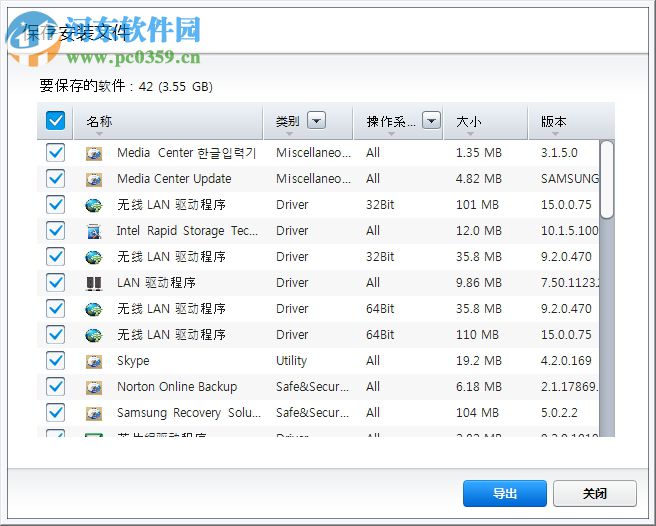The height and width of the screenshot is (526, 656).
Task: Uncheck the Norton Online Backup checkbox
Action: (56, 386)
